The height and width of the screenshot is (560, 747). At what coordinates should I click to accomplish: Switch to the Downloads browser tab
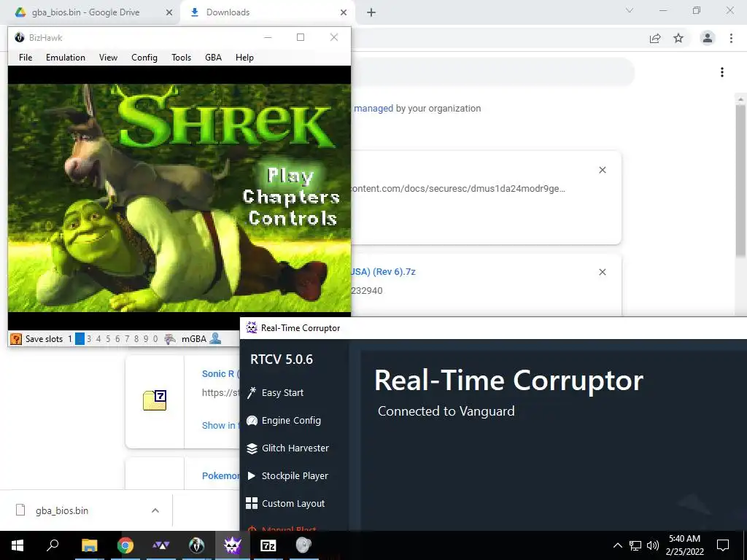[228, 12]
